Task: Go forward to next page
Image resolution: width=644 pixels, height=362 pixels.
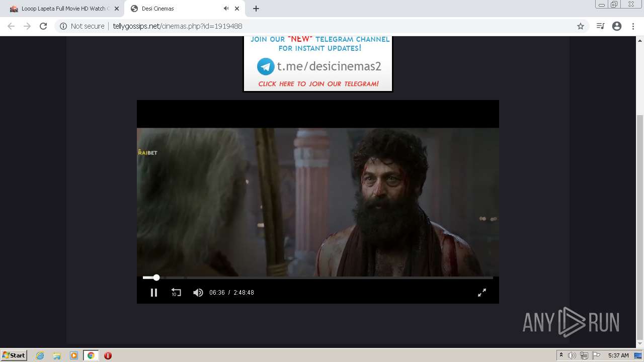Action: tap(27, 26)
